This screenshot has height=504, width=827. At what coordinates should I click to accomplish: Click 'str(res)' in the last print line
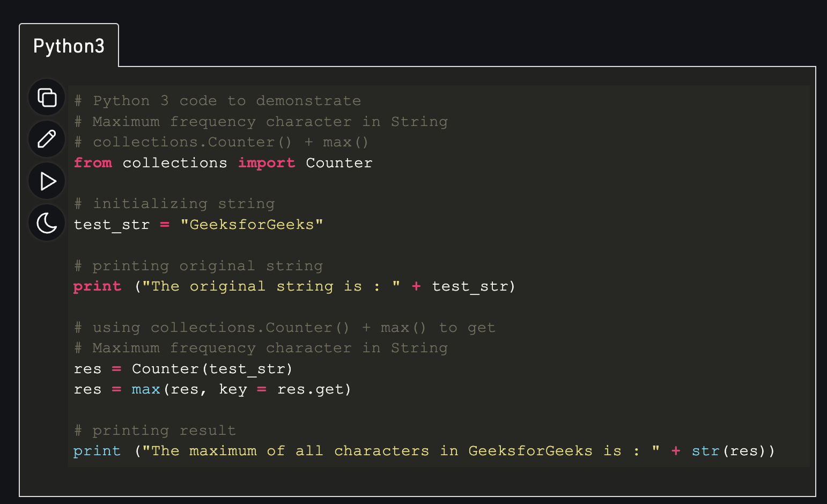(x=733, y=451)
